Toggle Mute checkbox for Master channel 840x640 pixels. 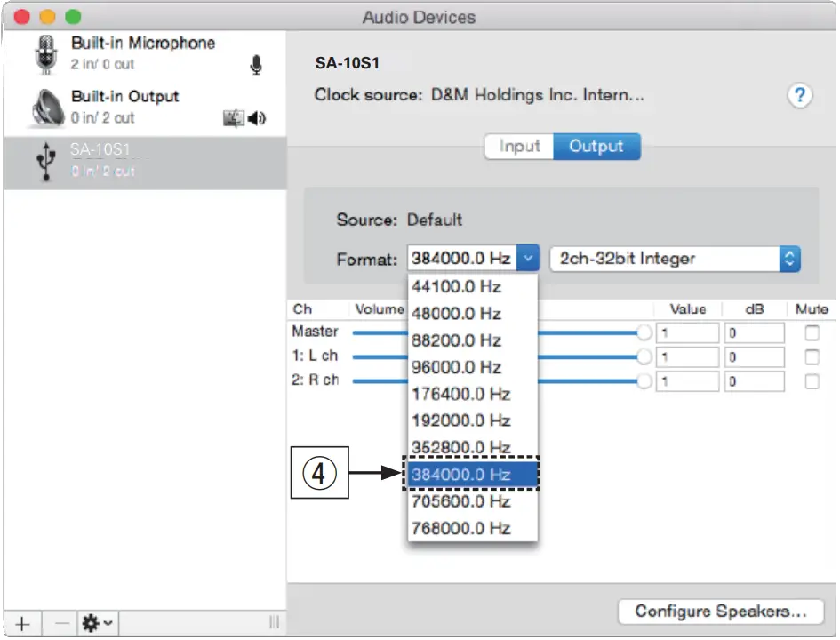(811, 332)
